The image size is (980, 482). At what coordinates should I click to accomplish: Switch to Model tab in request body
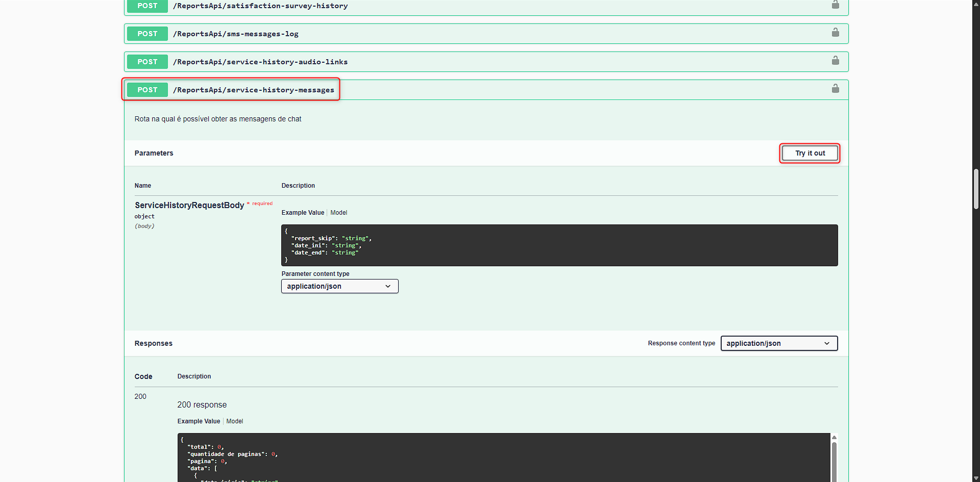click(338, 213)
